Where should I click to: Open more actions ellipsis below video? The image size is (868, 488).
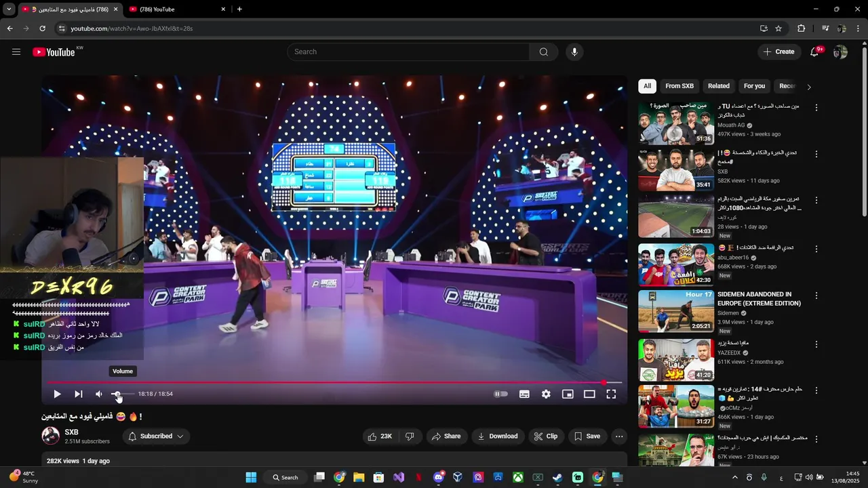coord(618,436)
